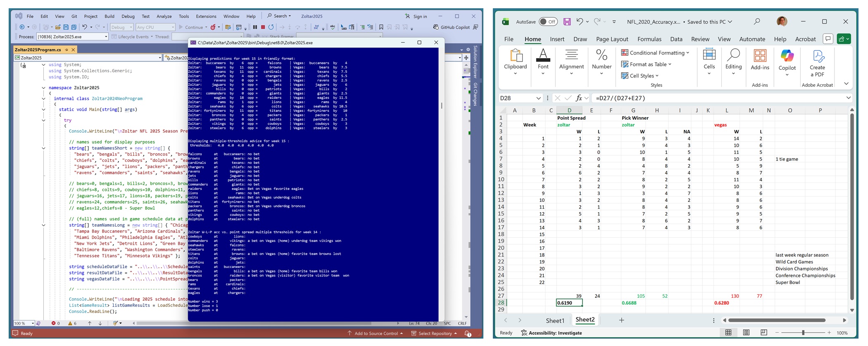Toggle the AutoSave switch

[548, 22]
